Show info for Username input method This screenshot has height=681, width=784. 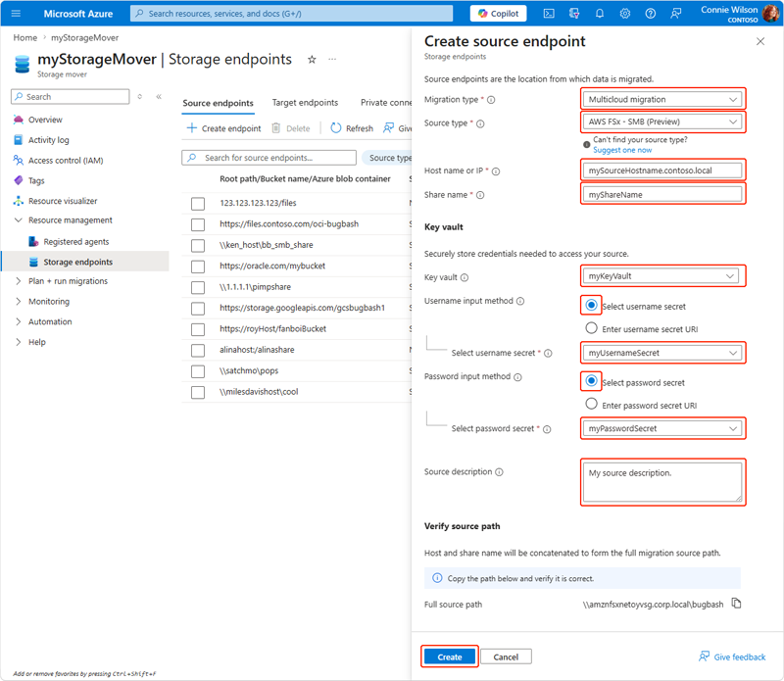click(x=520, y=301)
